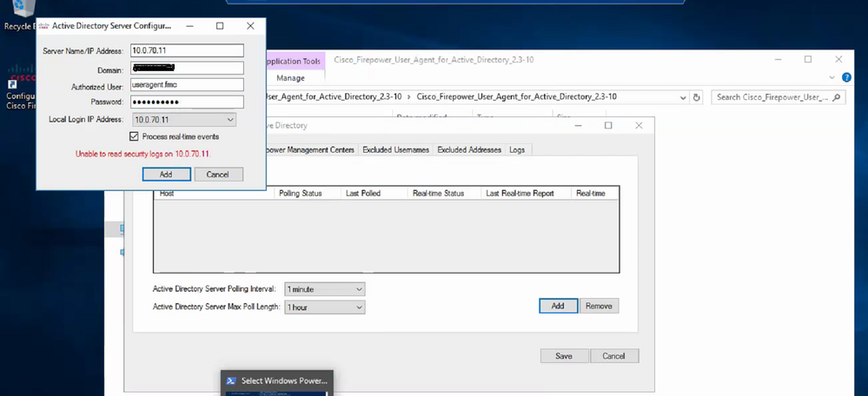
Task: Click Add in the Server Configuration dialog
Action: 166,175
